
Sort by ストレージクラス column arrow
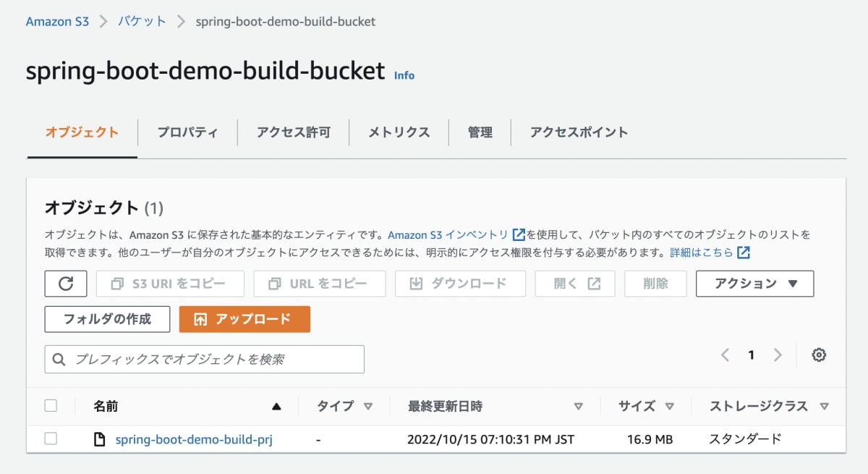click(824, 407)
